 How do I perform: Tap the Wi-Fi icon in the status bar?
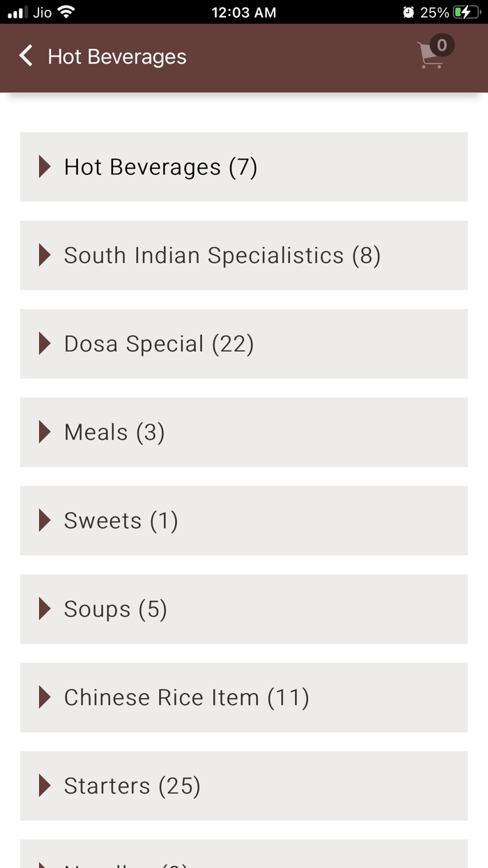65,11
